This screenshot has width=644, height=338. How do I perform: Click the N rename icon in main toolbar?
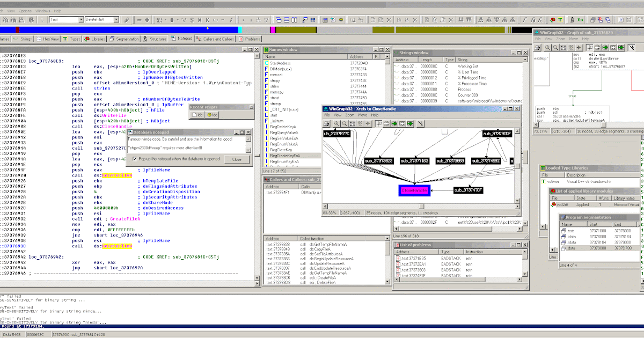click(x=199, y=20)
